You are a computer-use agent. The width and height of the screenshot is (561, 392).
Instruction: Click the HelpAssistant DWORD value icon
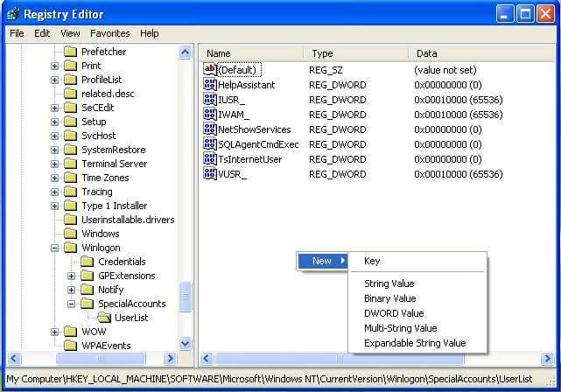click(210, 84)
